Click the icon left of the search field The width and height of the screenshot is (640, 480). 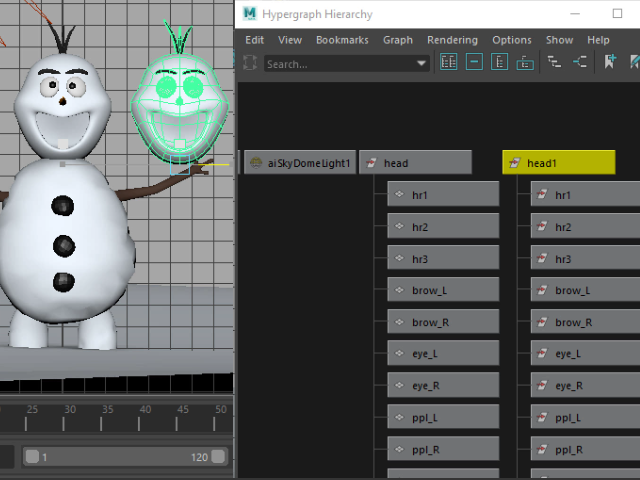[251, 63]
